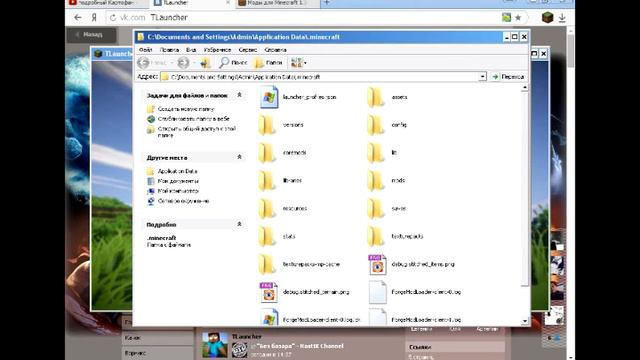Select the saves folder icon
This screenshot has width=640, height=360.
coord(376,209)
